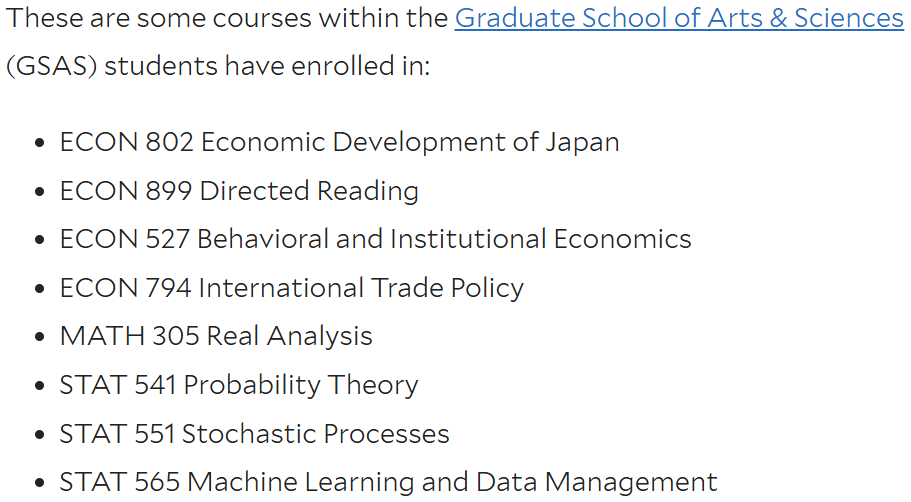This screenshot has width=911, height=502.
Task: Click the "(GSAS) students have enrolled in:" line
Action: (218, 66)
